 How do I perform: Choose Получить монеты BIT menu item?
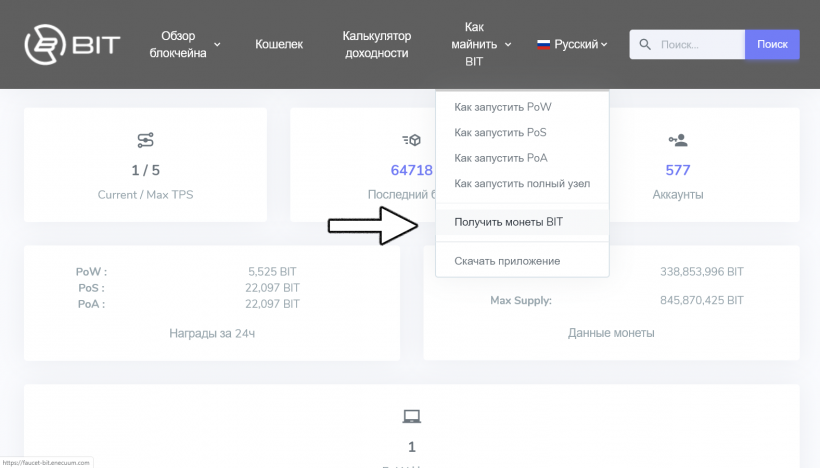pyautogui.click(x=522, y=222)
